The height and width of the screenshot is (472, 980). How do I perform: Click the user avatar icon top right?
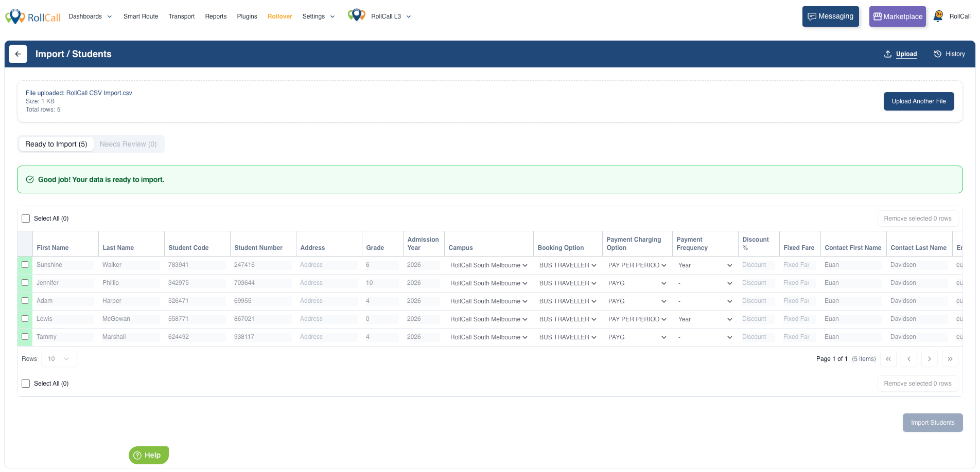click(x=938, y=16)
